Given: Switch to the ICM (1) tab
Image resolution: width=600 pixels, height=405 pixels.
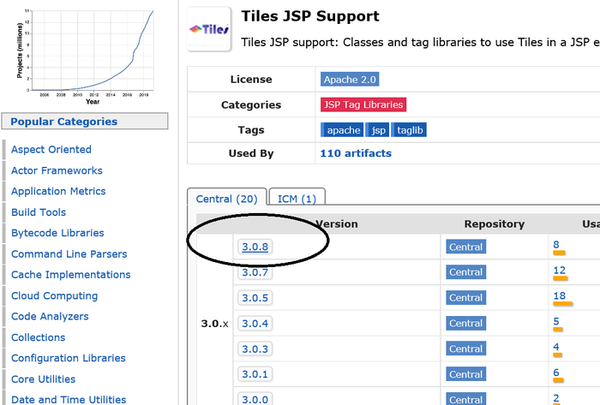Looking at the screenshot, I should (x=297, y=199).
